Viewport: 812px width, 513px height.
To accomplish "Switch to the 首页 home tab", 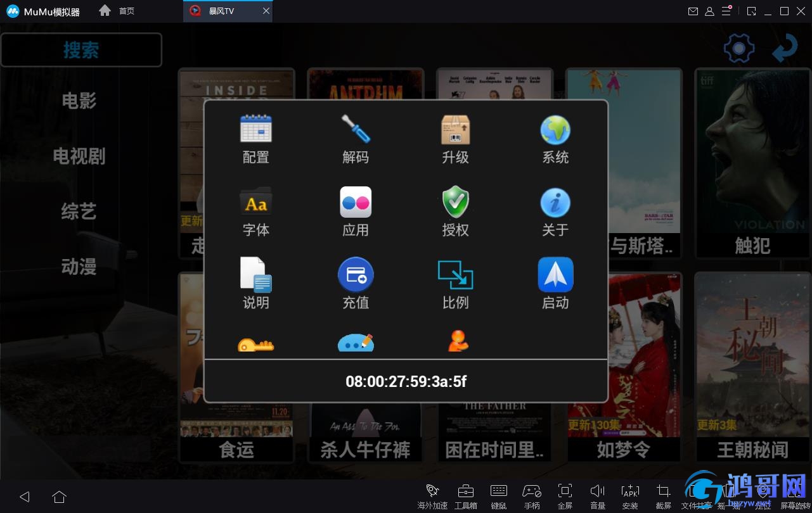I will 117,11.
